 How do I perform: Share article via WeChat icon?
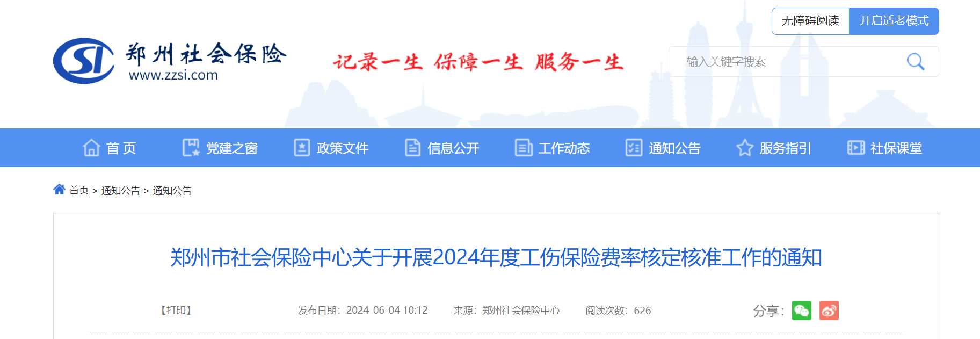point(801,311)
